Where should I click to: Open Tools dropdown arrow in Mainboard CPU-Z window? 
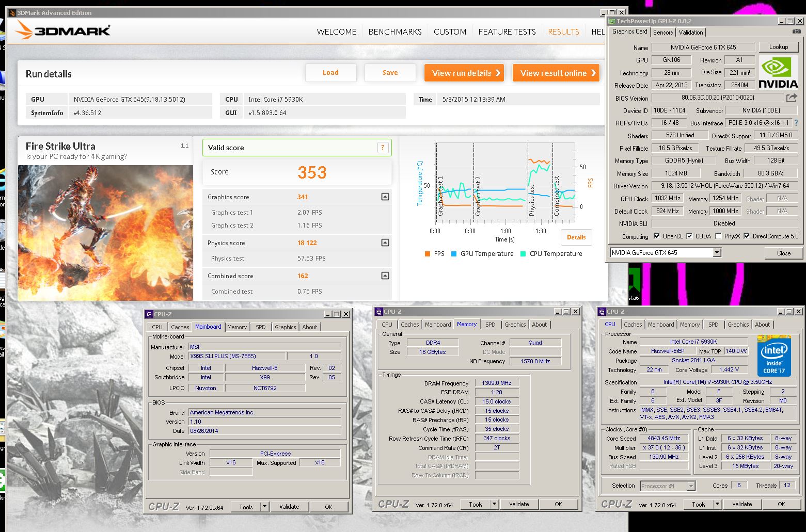[264, 507]
